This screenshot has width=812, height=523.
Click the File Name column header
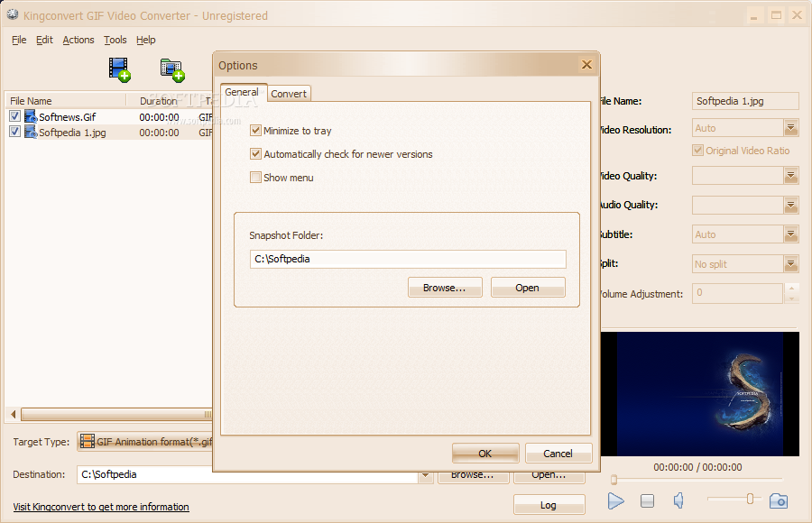[x=66, y=100]
